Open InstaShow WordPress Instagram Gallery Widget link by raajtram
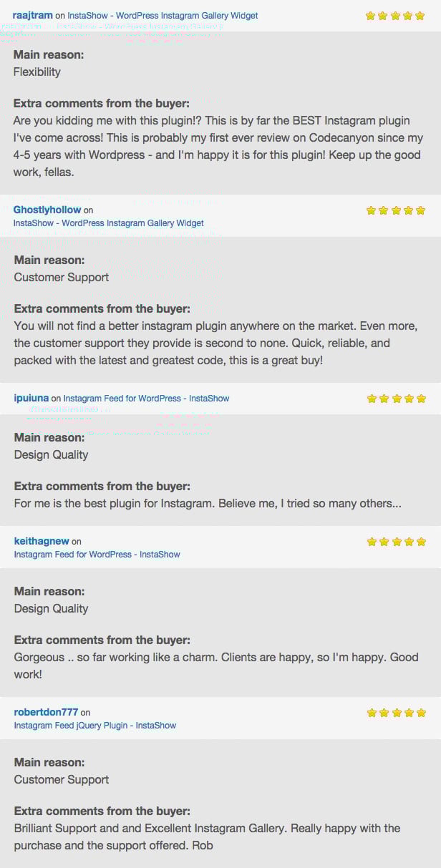This screenshot has width=441, height=868. 163,16
